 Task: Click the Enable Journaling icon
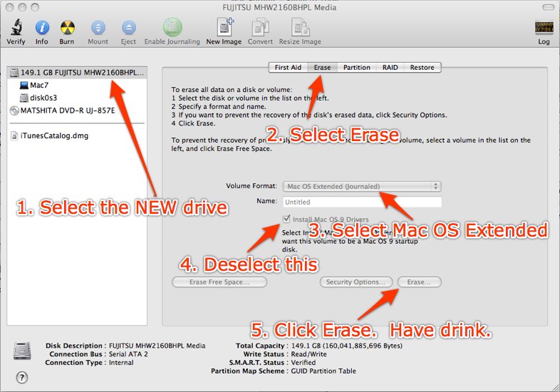coord(172,27)
